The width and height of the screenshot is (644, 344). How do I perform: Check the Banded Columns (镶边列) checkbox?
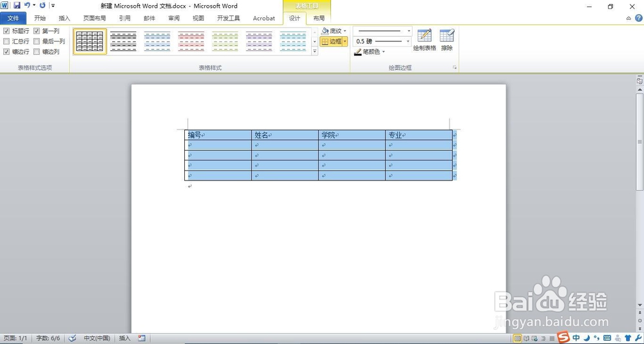click(x=37, y=52)
